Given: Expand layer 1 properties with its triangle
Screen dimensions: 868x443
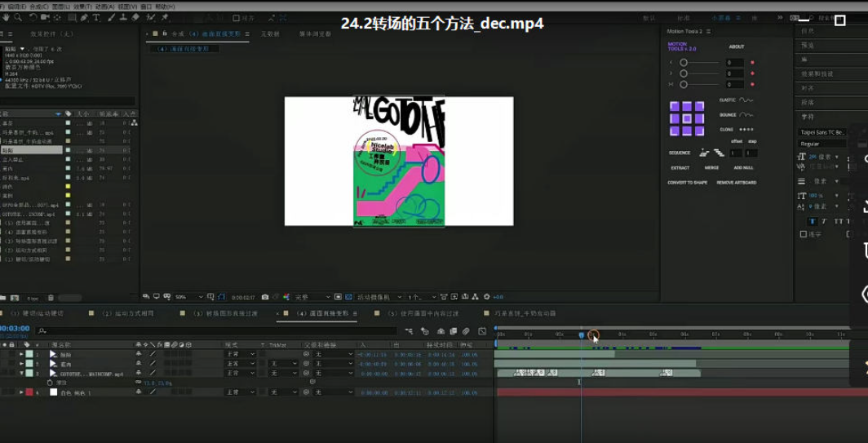Looking at the screenshot, I should pos(21,354).
